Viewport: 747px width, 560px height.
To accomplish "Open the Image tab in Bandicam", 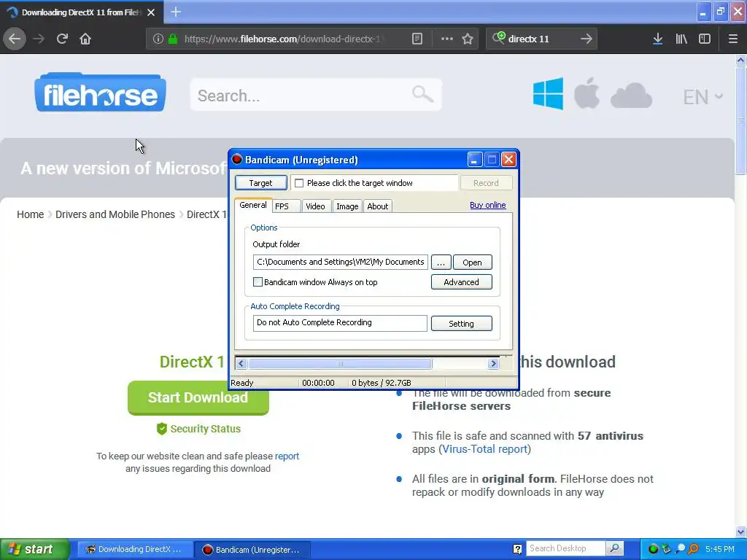I will point(347,206).
